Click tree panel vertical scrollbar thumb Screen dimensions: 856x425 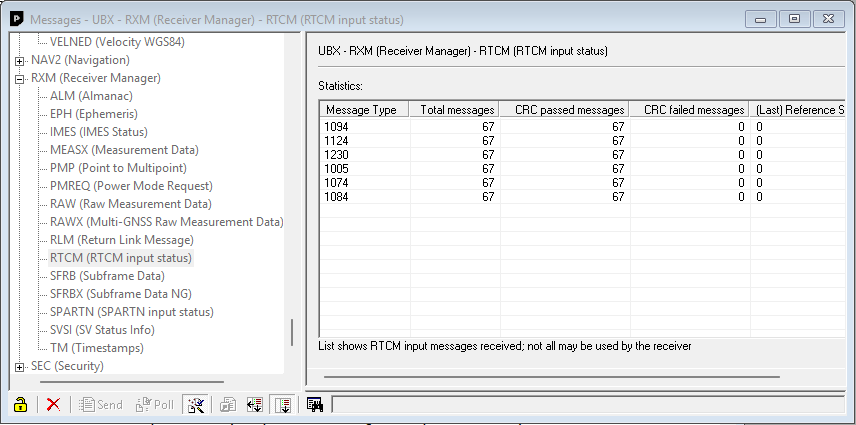[292, 332]
